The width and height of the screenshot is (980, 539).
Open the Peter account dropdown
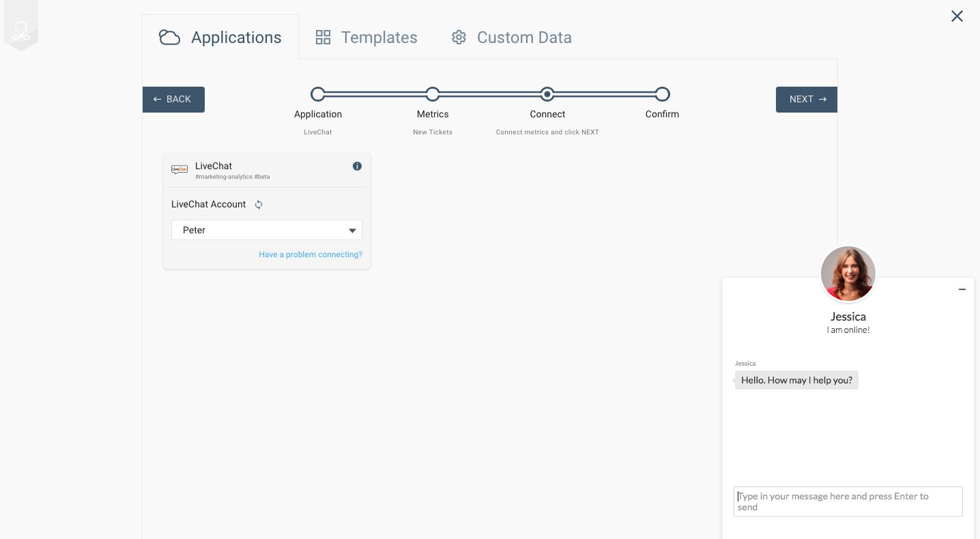[267, 230]
